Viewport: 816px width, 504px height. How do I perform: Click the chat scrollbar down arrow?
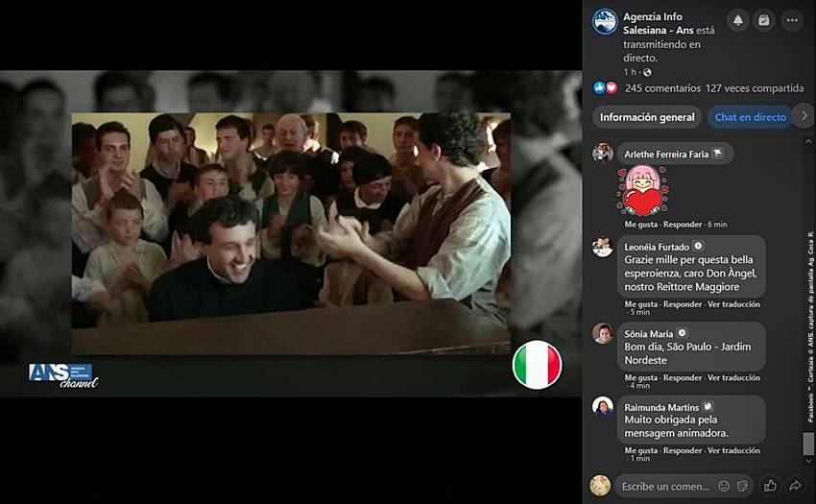pos(808,461)
